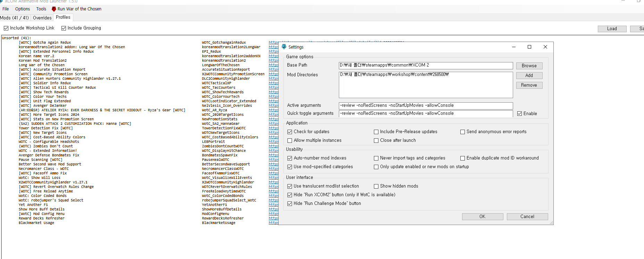The width and height of the screenshot is (644, 259).
Task: Open workshop link for Blackmarket Usage
Action: (x=274, y=223)
